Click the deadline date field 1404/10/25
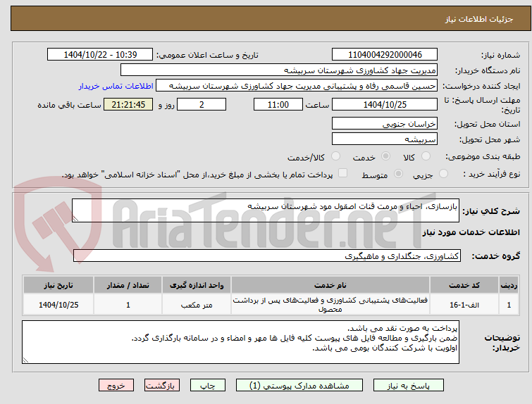The image size is (532, 404). pyautogui.click(x=385, y=104)
